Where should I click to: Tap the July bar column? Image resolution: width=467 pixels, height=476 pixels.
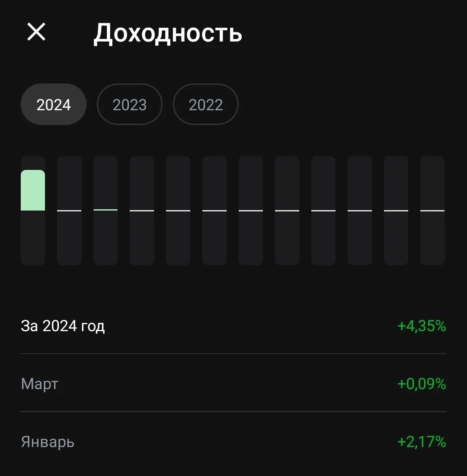point(251,211)
